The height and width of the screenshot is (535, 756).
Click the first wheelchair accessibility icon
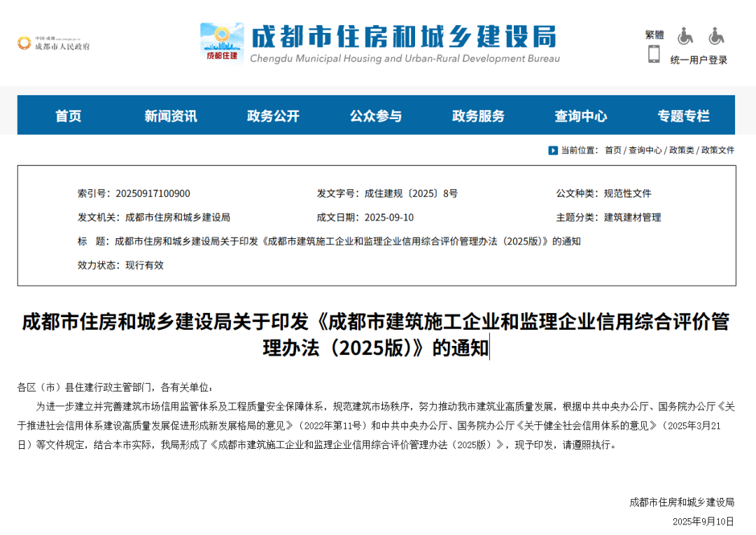click(685, 35)
